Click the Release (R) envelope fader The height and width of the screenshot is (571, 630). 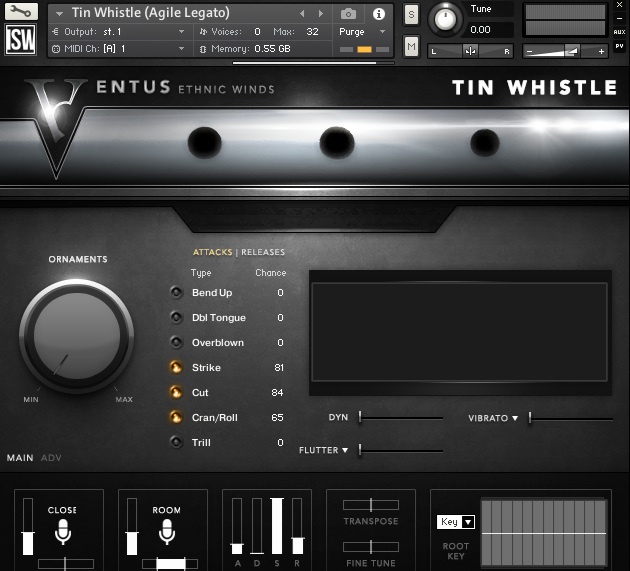click(297, 526)
